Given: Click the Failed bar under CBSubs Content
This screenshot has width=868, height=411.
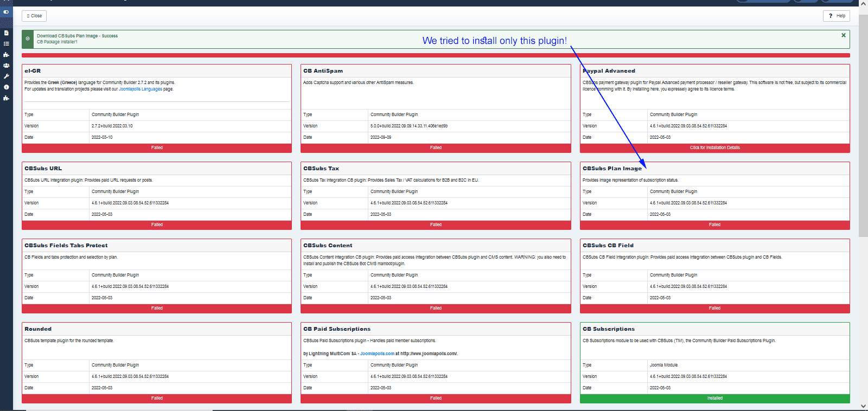Looking at the screenshot, I should pyautogui.click(x=436, y=308).
